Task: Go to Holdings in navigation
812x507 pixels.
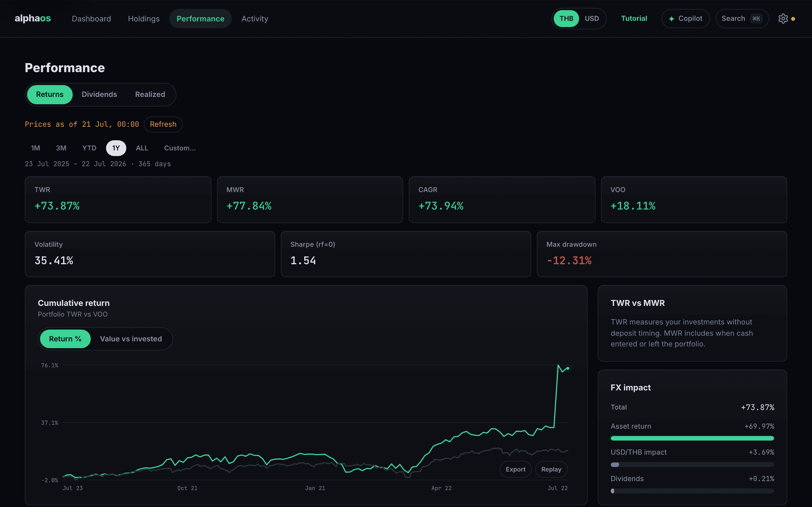Action: (x=144, y=19)
